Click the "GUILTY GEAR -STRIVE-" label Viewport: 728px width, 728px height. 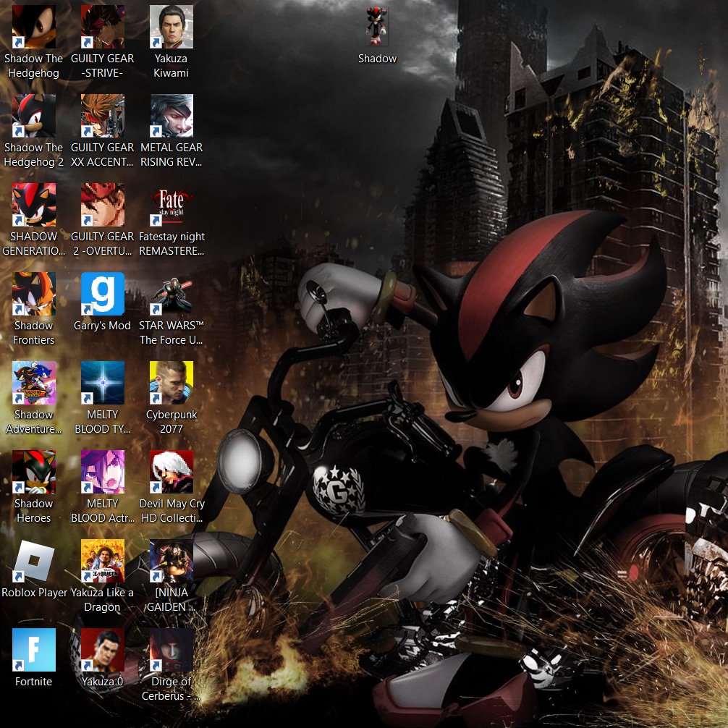point(102,65)
